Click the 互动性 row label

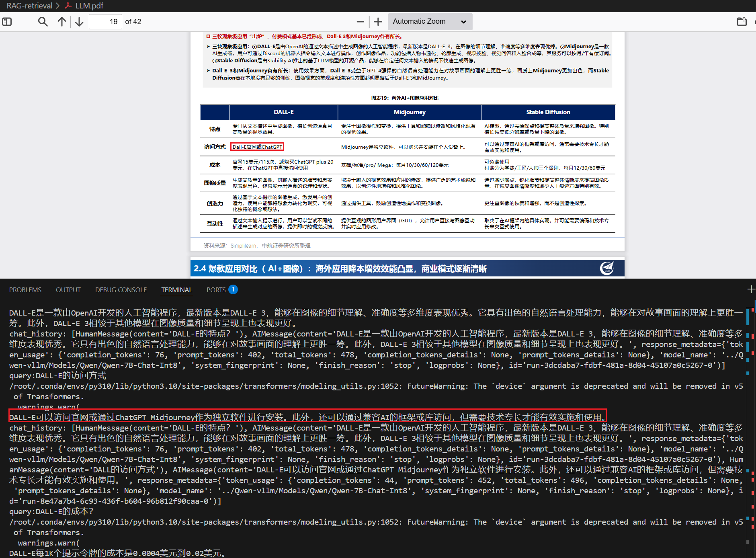point(215,224)
